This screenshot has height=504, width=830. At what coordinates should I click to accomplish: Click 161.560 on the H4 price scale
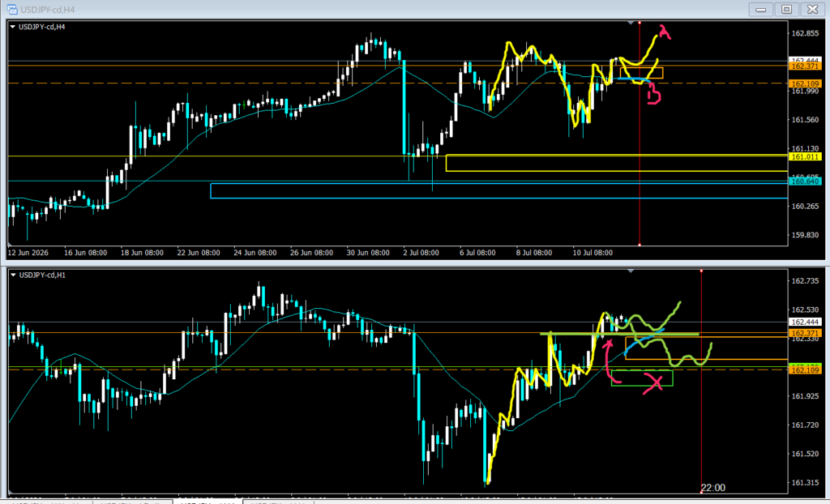pos(805,120)
